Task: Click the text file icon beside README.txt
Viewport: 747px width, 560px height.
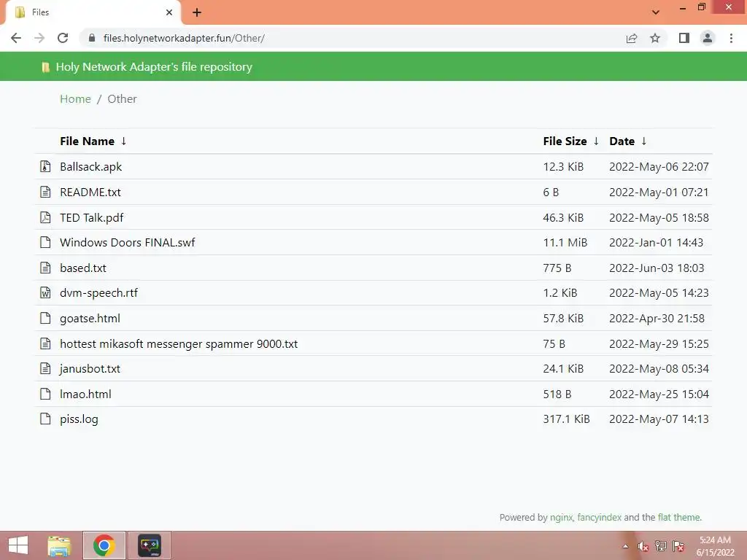Action: [x=45, y=192]
